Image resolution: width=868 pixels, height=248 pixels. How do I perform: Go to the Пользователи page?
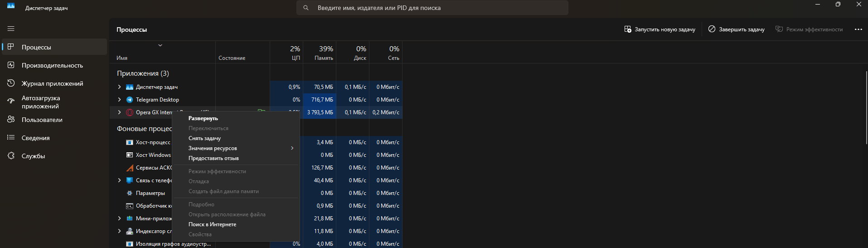point(54,120)
